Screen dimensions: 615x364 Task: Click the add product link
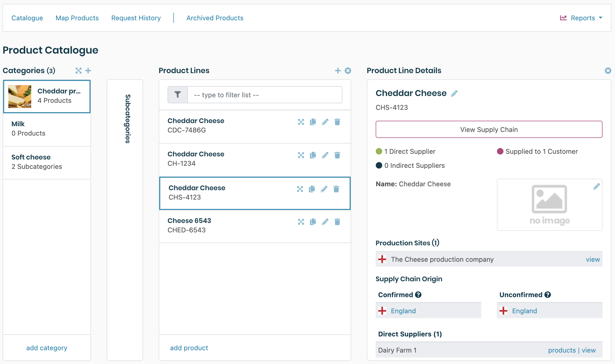189,348
